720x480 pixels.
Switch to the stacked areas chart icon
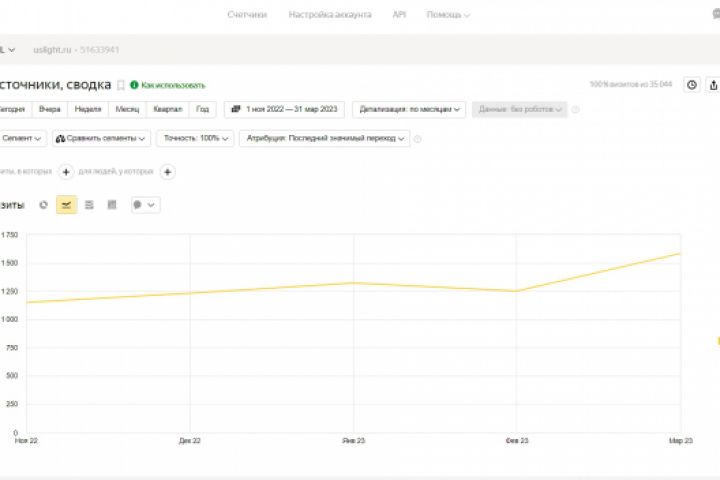point(89,205)
